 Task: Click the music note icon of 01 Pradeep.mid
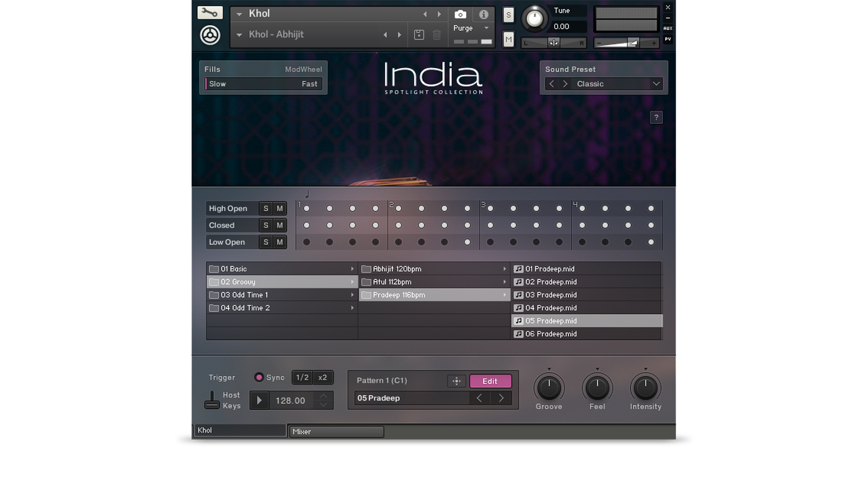518,269
